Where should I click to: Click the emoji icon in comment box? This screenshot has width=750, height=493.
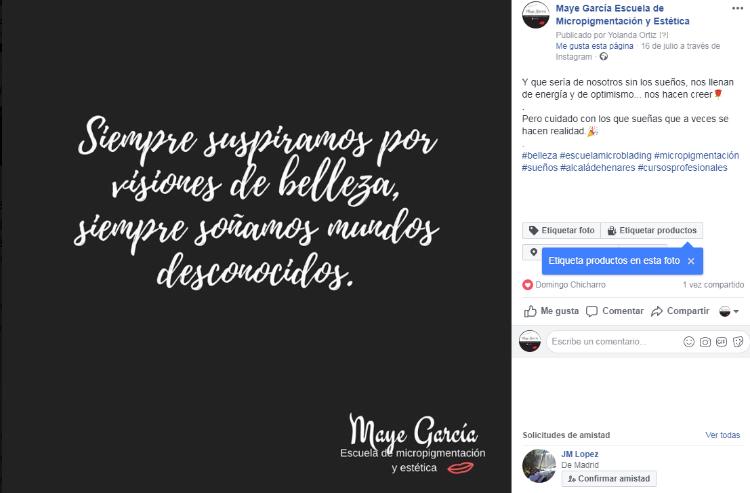(x=688, y=341)
